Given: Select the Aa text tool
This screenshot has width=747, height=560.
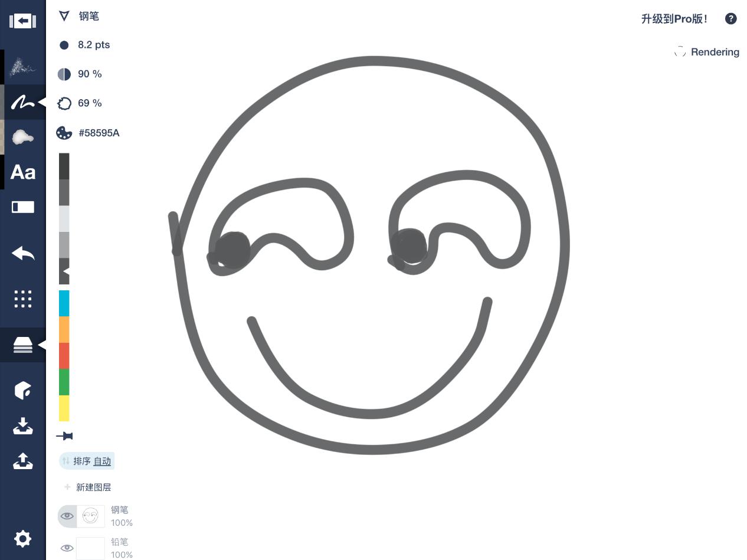Looking at the screenshot, I should pos(23,172).
